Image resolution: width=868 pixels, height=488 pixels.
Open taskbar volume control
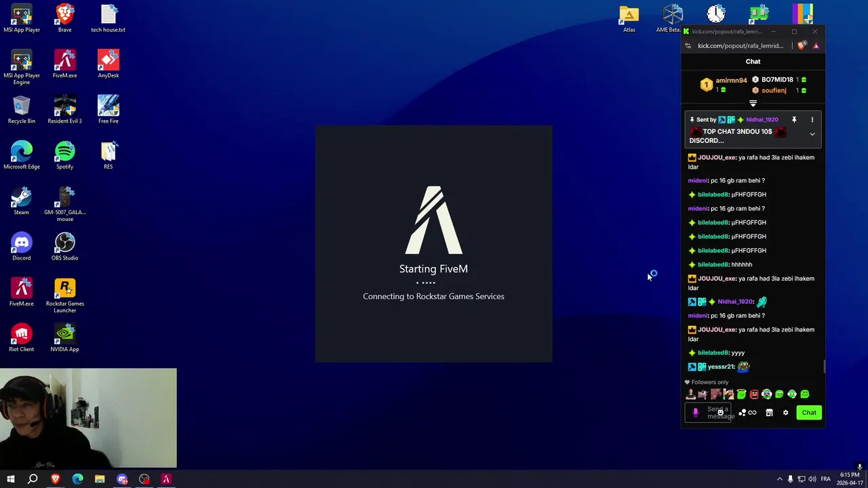pyautogui.click(x=812, y=479)
